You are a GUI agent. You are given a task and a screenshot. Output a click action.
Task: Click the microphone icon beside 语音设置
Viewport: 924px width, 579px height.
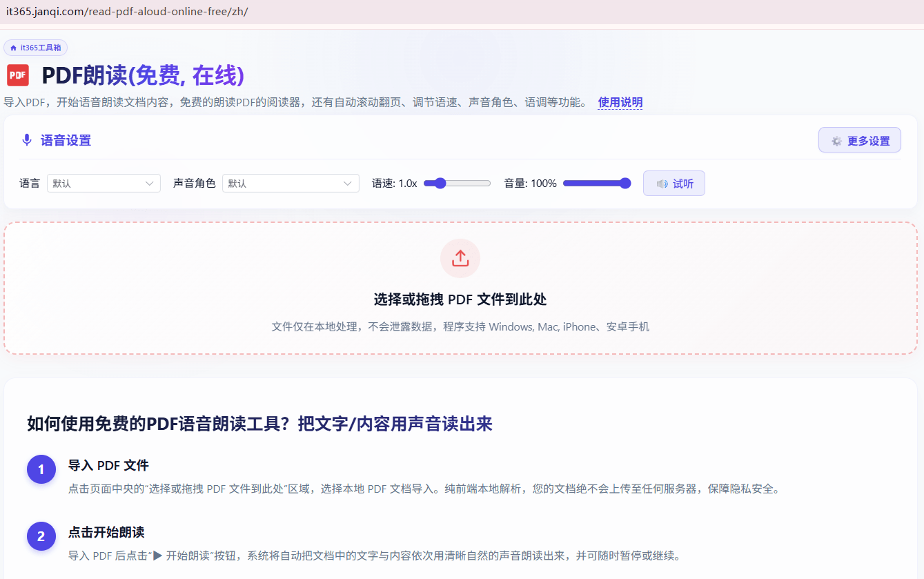27,140
